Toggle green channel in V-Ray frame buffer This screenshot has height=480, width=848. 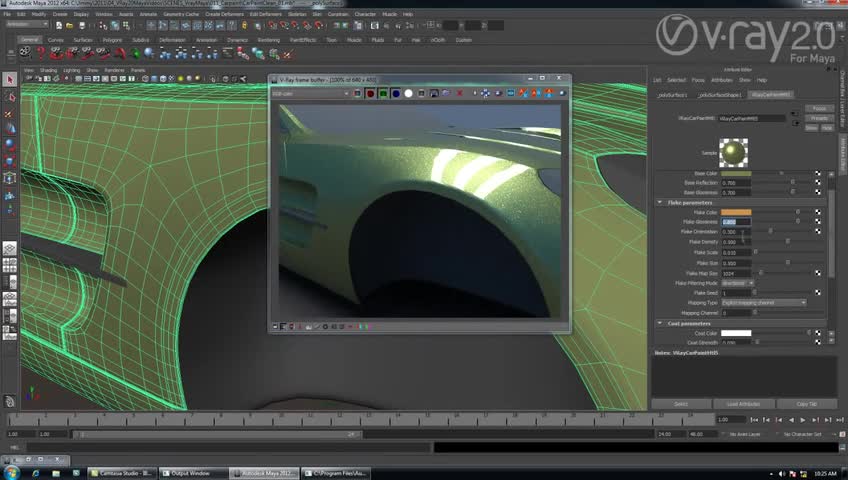pyautogui.click(x=383, y=93)
